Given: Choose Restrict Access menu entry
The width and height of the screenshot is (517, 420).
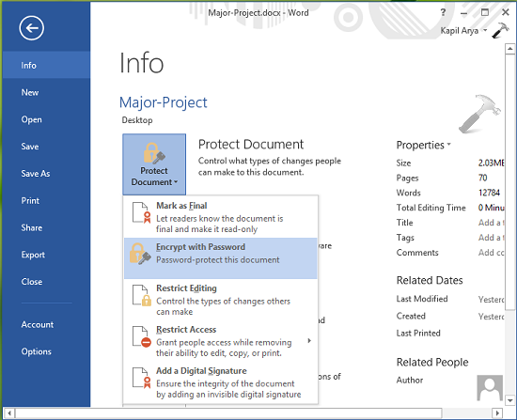Looking at the screenshot, I should pyautogui.click(x=220, y=340).
